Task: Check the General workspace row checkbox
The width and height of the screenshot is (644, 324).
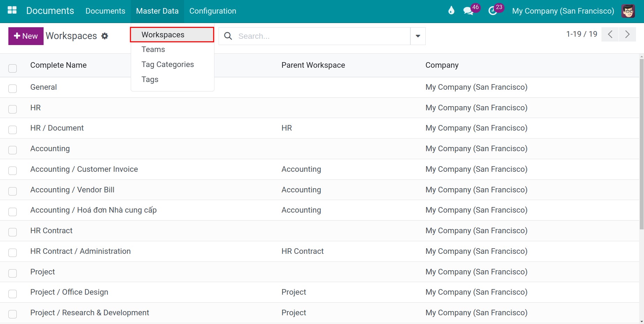Action: 13,89
